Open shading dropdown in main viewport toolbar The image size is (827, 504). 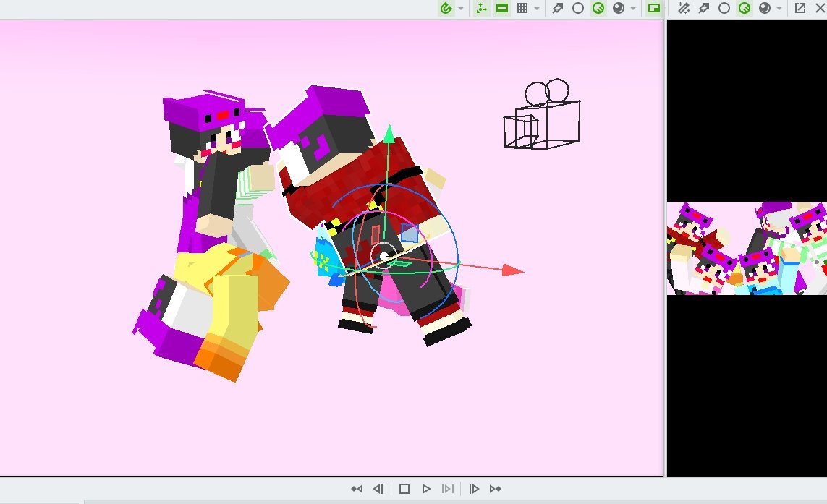pyautogui.click(x=633, y=9)
